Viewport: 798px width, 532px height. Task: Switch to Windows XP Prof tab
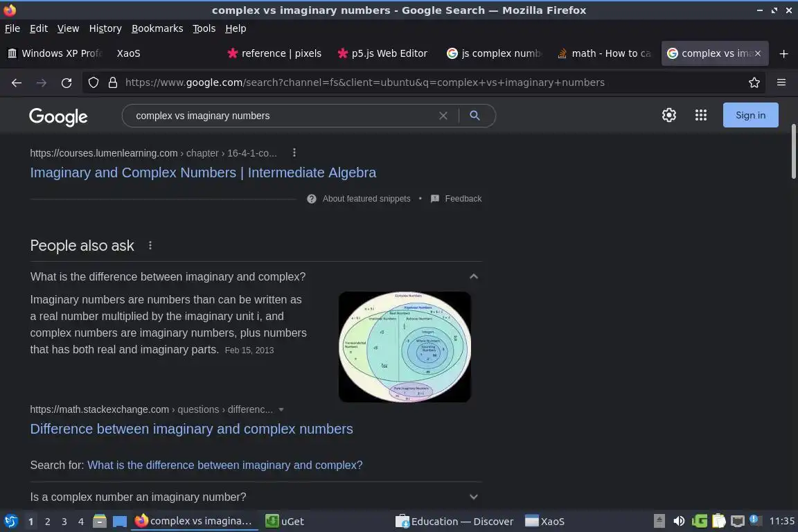pyautogui.click(x=55, y=53)
